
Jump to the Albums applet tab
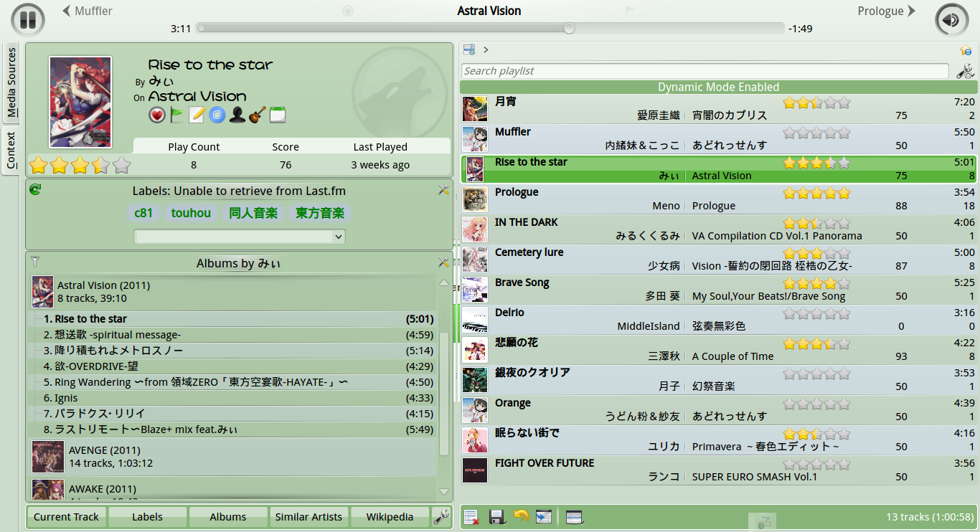[x=228, y=516]
